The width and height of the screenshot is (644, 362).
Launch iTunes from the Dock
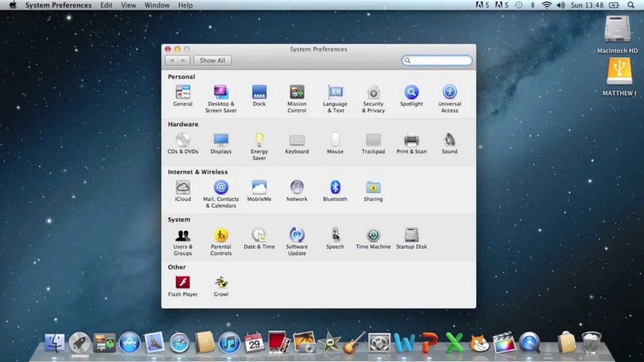point(229,343)
